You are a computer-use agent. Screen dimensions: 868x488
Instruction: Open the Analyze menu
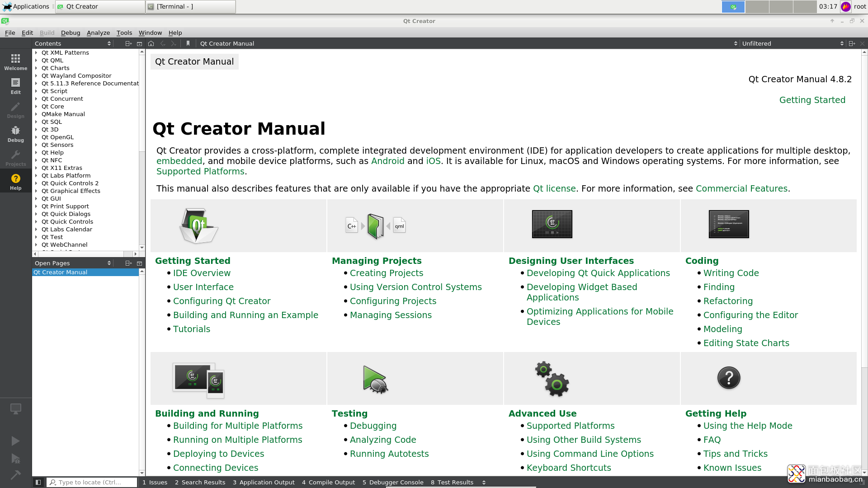pos(98,33)
